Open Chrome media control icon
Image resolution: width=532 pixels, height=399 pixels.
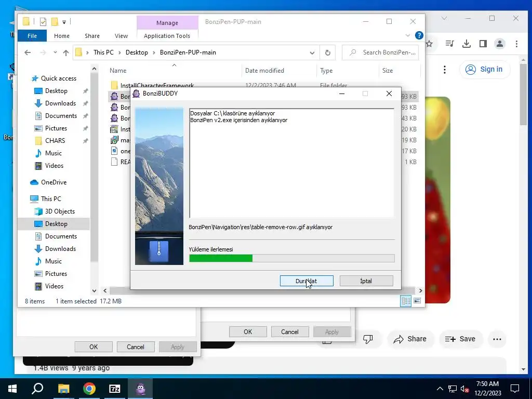pyautogui.click(x=450, y=44)
